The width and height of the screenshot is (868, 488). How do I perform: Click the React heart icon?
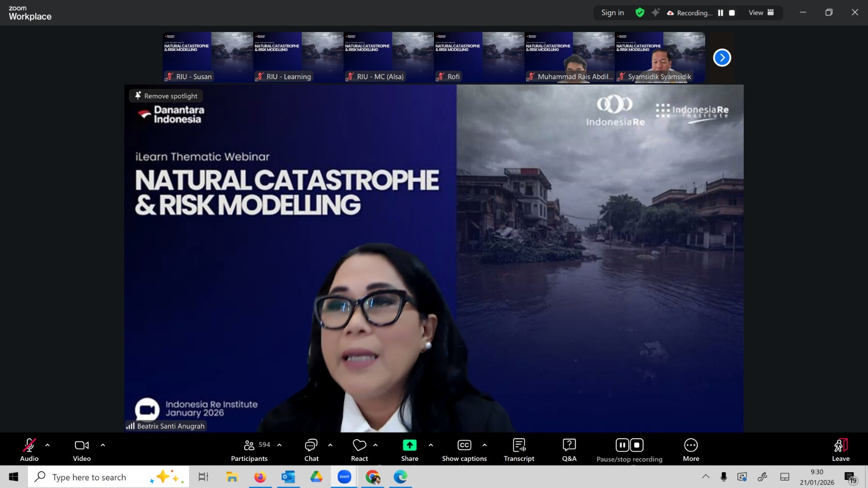click(359, 450)
